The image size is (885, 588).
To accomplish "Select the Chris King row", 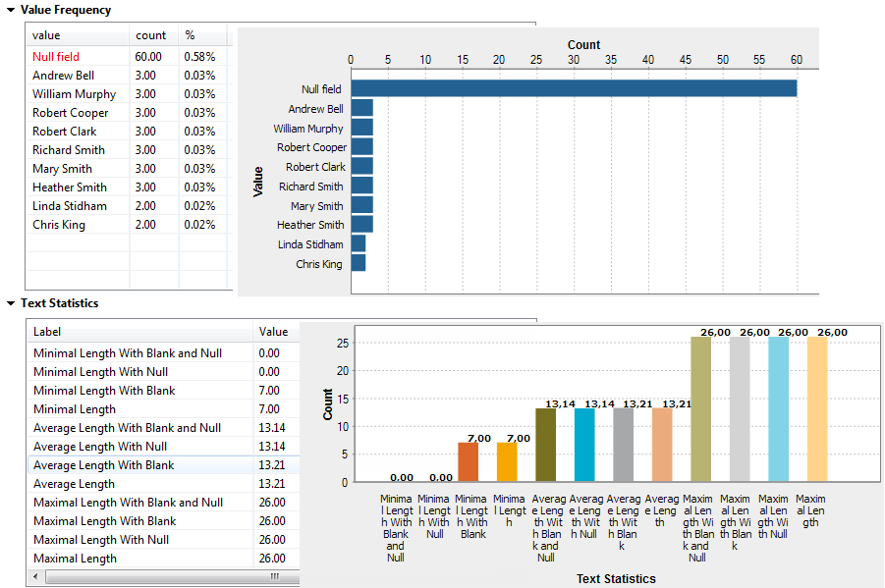I will click(x=59, y=224).
